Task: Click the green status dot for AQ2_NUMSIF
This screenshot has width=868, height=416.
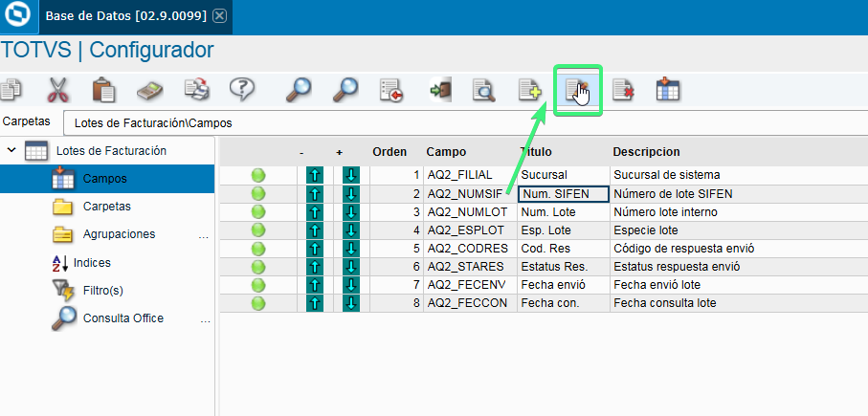Action: click(258, 193)
